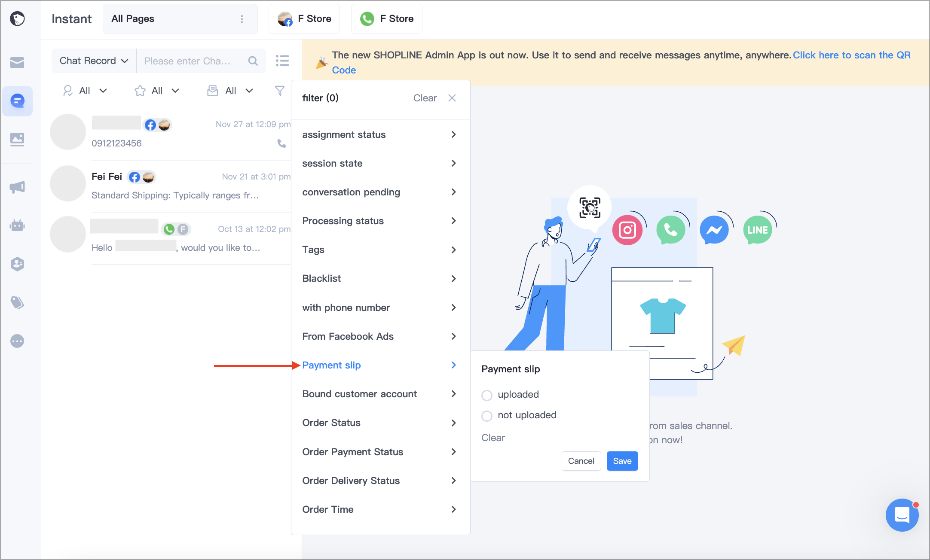Viewport: 930px width, 560px height.
Task: Open the blue support chat bubble widget
Action: (x=902, y=514)
